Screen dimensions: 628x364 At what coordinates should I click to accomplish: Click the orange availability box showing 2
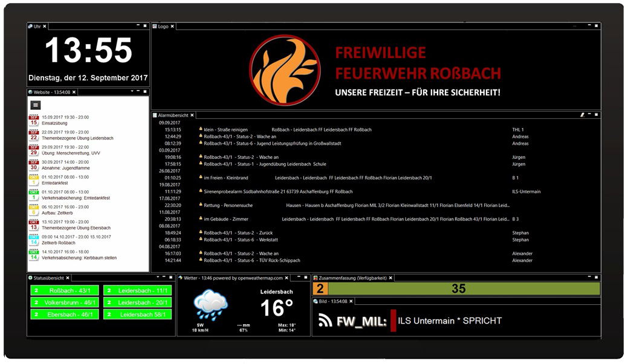320,289
